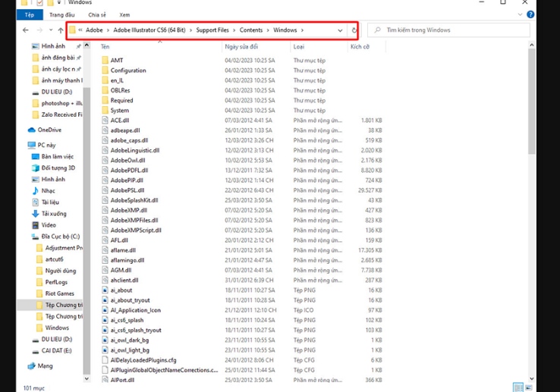Click the Up one level arrow
The width and height of the screenshot is (560, 392).
pyautogui.click(x=61, y=30)
